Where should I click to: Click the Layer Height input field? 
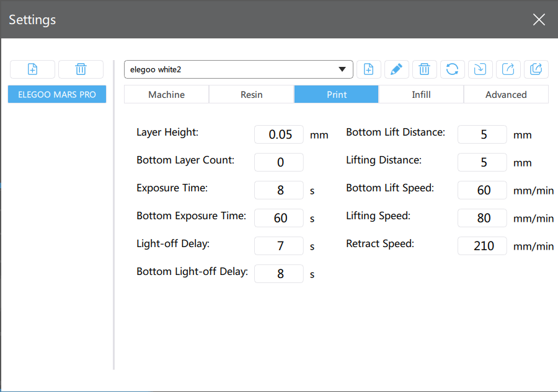click(x=279, y=134)
